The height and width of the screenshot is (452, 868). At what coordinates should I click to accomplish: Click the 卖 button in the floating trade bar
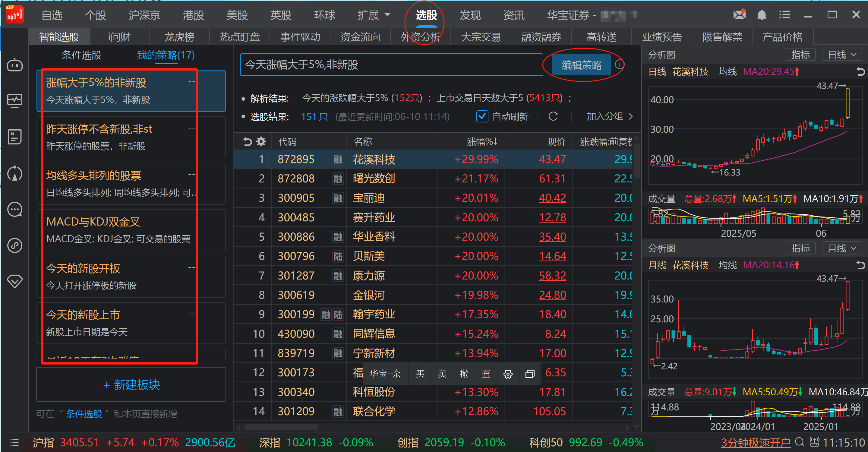coord(442,374)
